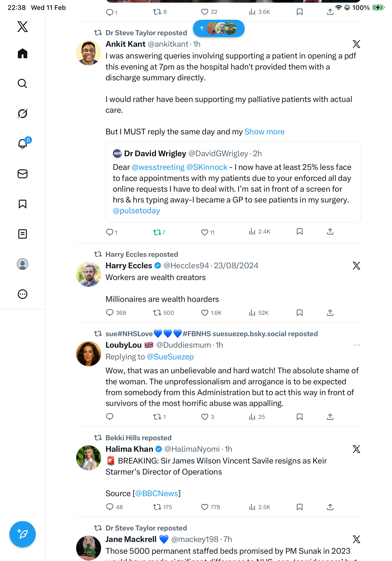Bookmark Halima Khan's BREAKING post
The width and height of the screenshot is (392, 561).
pyautogui.click(x=299, y=507)
